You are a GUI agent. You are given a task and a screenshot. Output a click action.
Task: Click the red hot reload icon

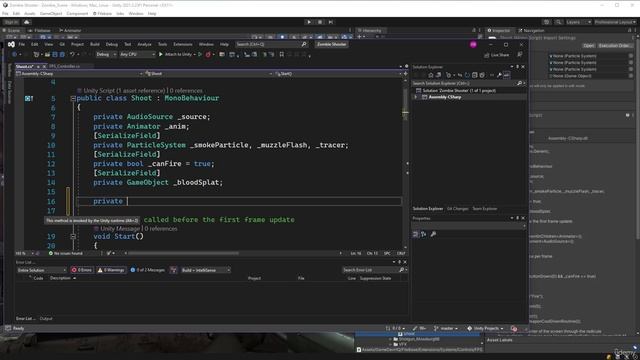coord(208,54)
